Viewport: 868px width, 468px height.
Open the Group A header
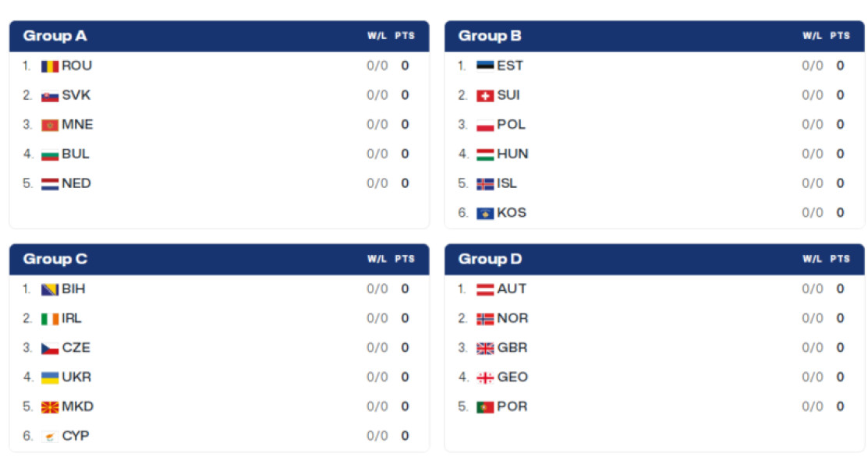tap(219, 36)
